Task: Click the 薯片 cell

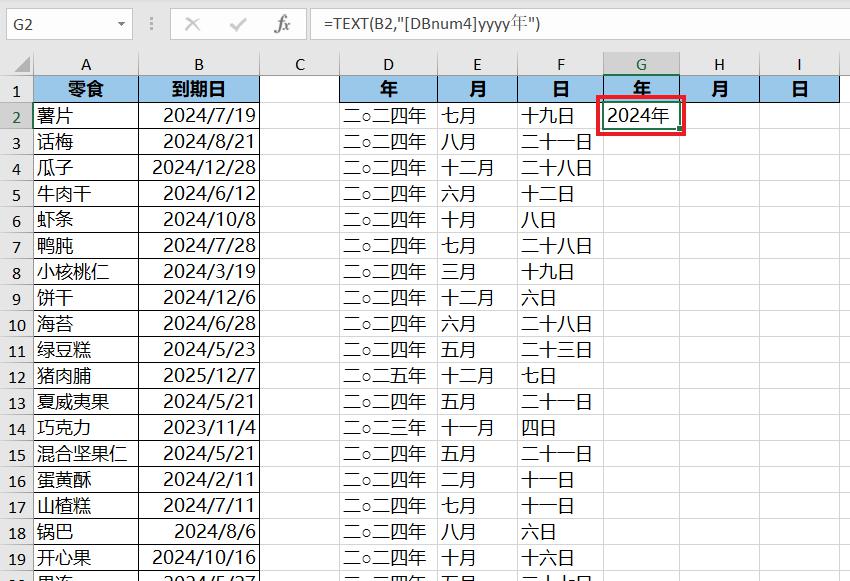Action: click(86, 115)
